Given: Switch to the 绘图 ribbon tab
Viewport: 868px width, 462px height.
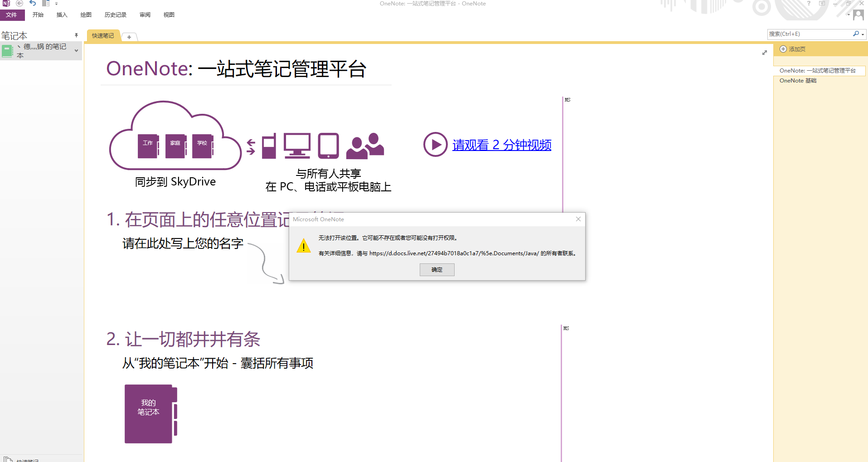Looking at the screenshot, I should (86, 15).
